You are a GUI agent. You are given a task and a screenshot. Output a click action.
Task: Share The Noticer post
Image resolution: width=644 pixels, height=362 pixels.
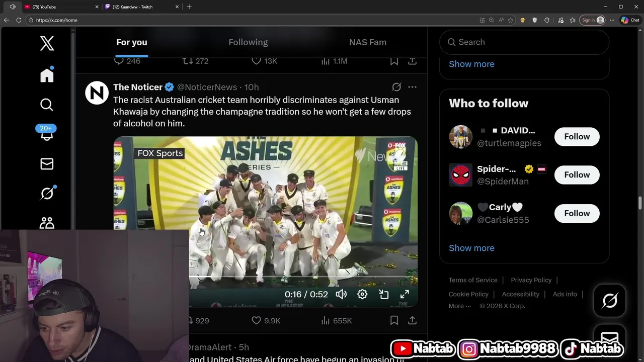tap(412, 320)
